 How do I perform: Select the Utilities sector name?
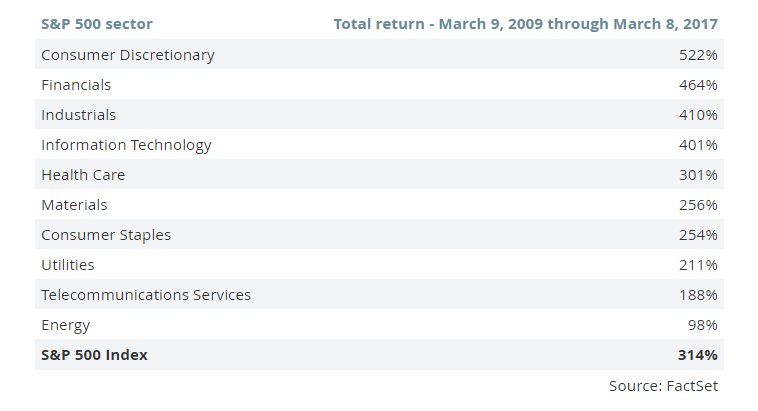[68, 265]
